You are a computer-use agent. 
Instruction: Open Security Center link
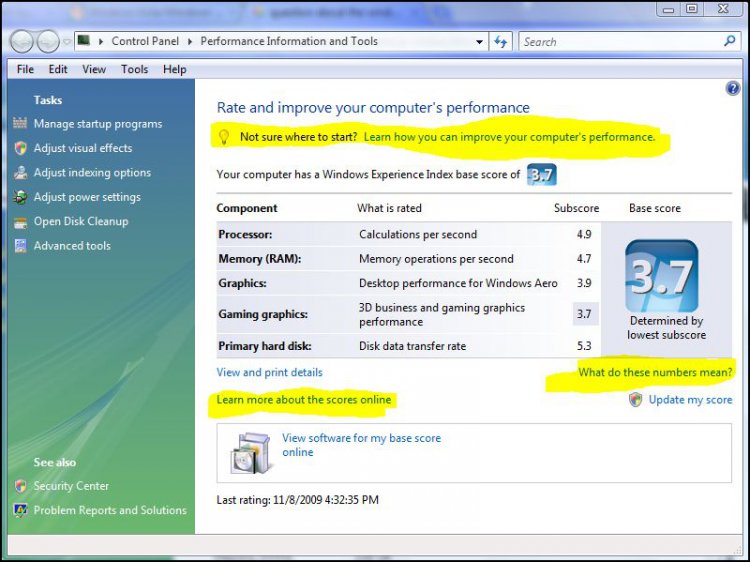point(71,486)
